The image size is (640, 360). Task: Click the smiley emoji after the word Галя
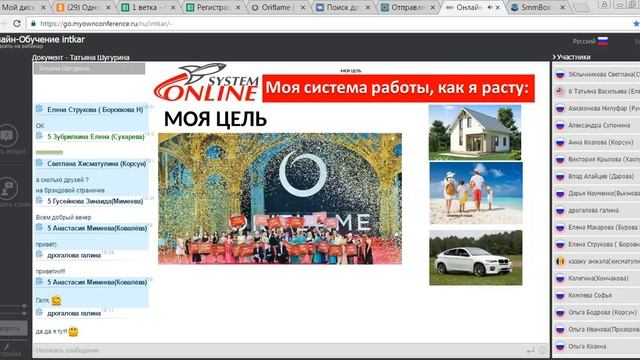[56, 300]
